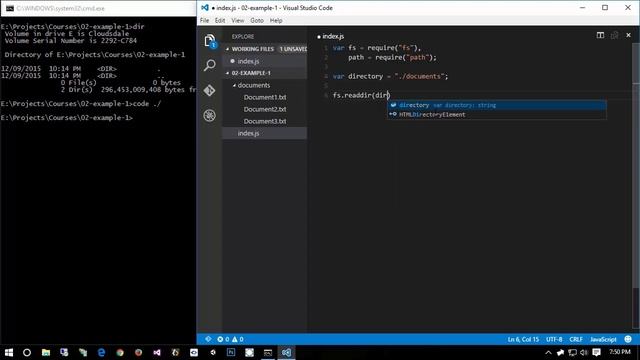Collapse the documents folder
The image size is (640, 360).
click(x=234, y=85)
